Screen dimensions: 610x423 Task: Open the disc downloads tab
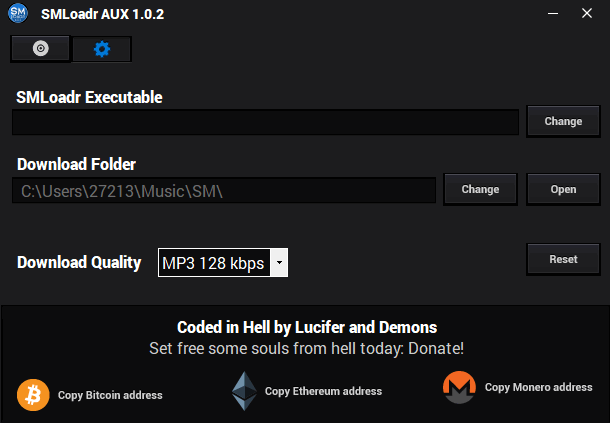[x=40, y=49]
